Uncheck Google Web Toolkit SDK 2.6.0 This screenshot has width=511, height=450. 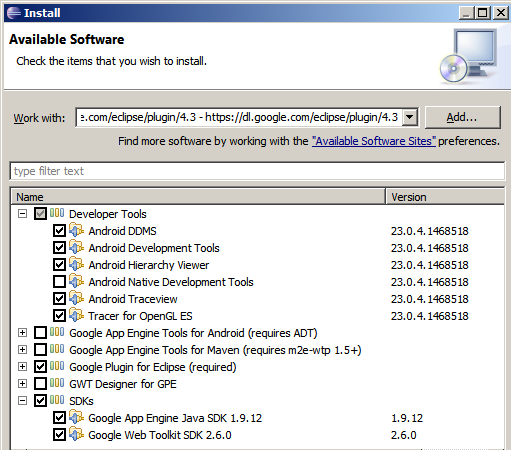pos(59,435)
